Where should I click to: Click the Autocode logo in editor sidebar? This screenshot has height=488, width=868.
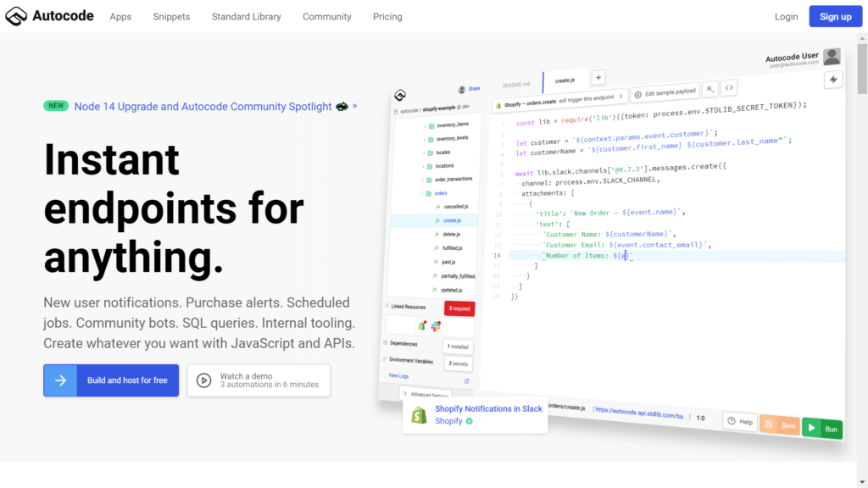tap(400, 95)
